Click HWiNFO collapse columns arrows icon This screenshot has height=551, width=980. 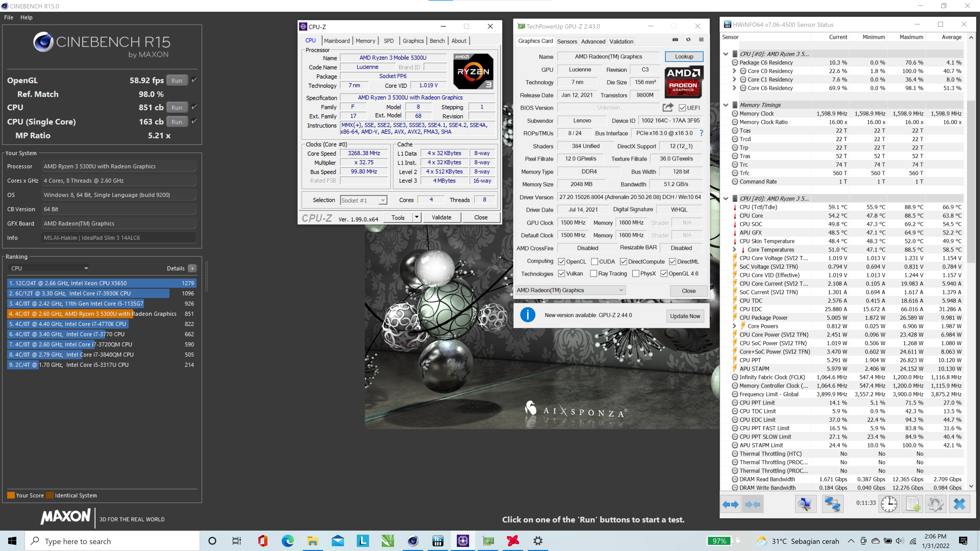753,504
